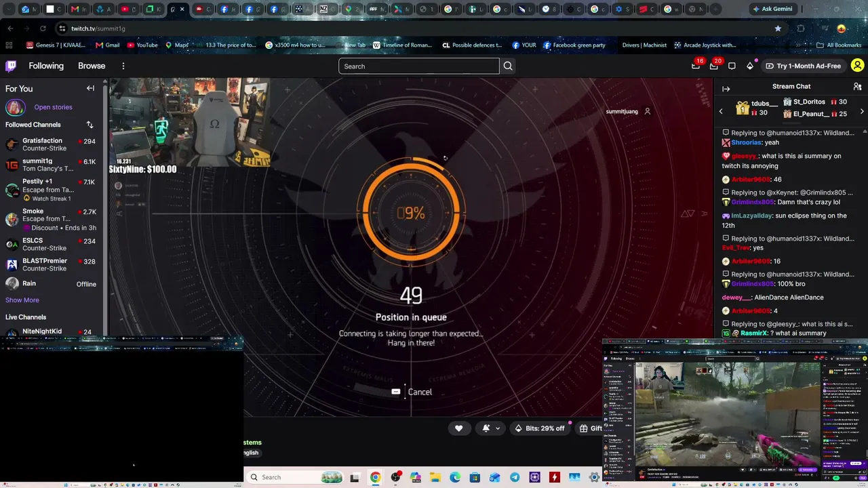The image size is (868, 488).
Task: Open the ESLCS channel
Action: tap(51, 244)
